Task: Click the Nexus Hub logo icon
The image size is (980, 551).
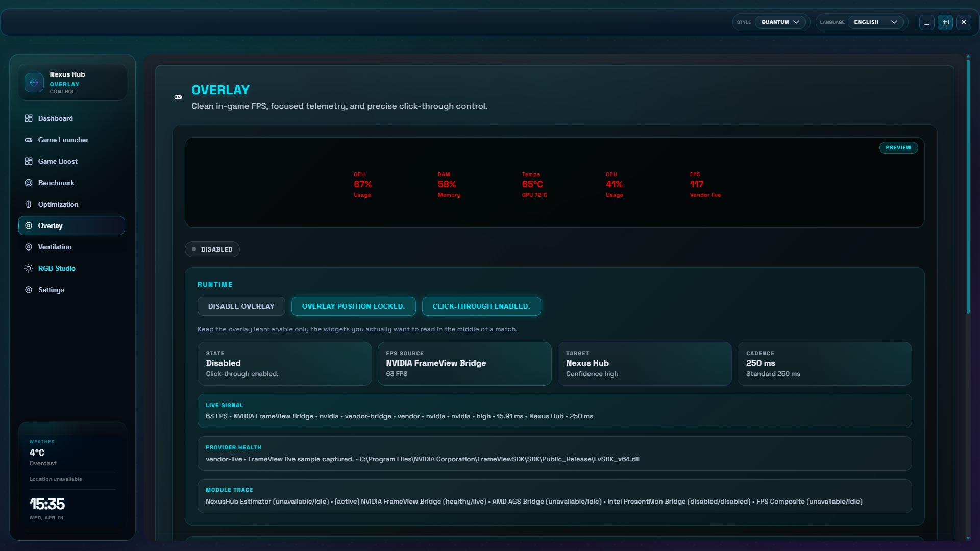Action: coord(34,83)
